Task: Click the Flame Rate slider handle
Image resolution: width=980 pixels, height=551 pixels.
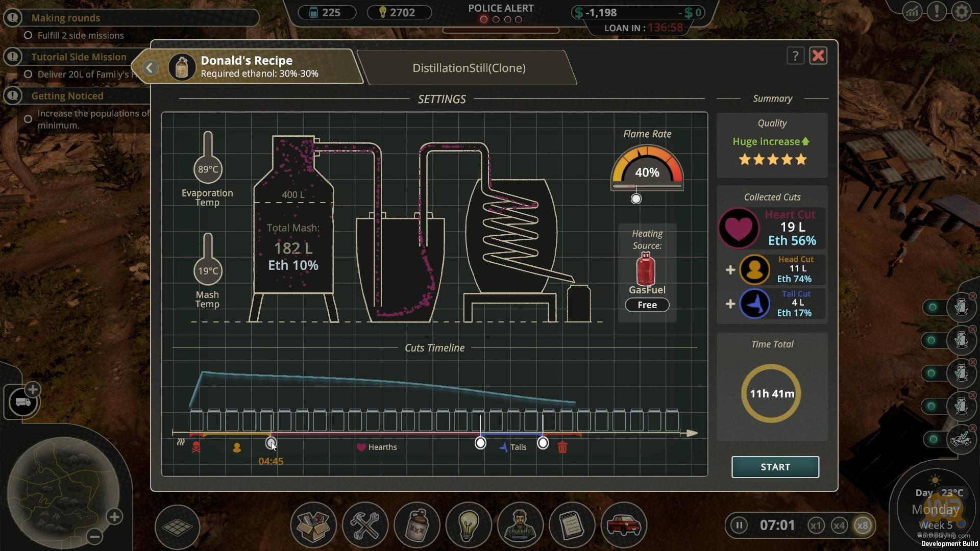Action: (x=636, y=199)
